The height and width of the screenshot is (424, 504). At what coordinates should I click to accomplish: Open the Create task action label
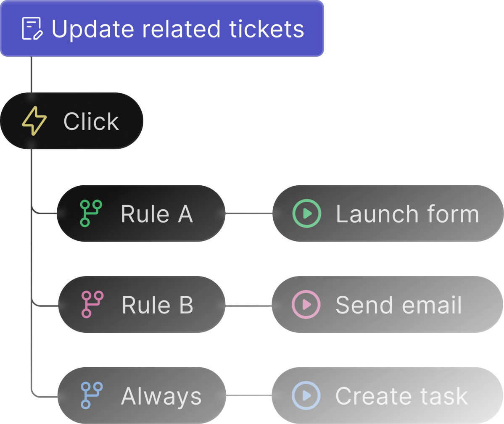tap(401, 396)
